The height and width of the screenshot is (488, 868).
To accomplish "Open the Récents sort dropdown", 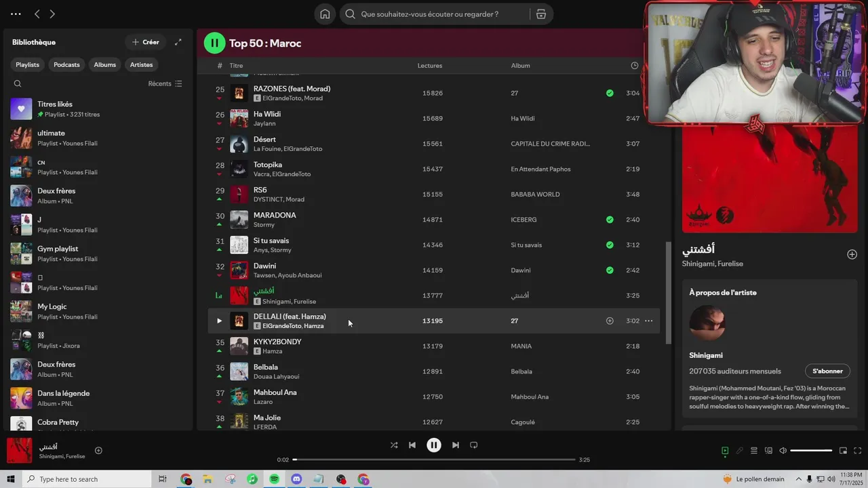I will (165, 83).
